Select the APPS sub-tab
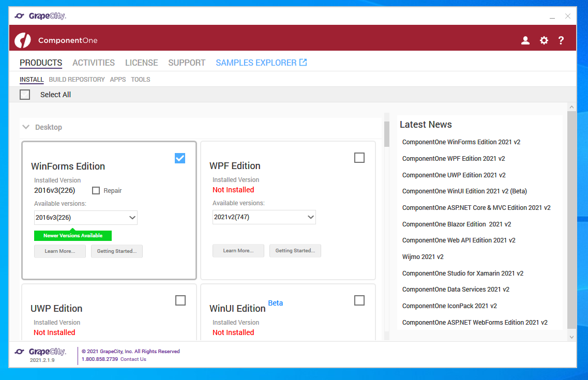This screenshot has width=588, height=380. [118, 80]
